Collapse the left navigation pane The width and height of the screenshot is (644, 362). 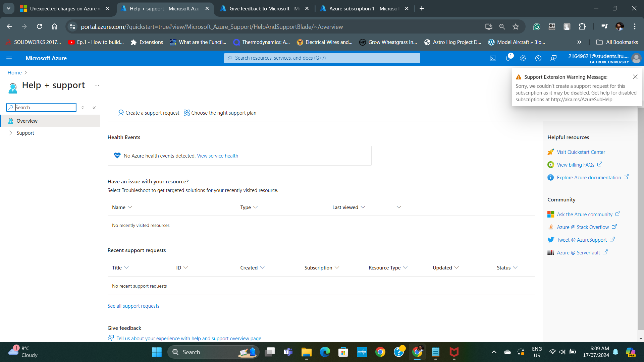(94, 108)
